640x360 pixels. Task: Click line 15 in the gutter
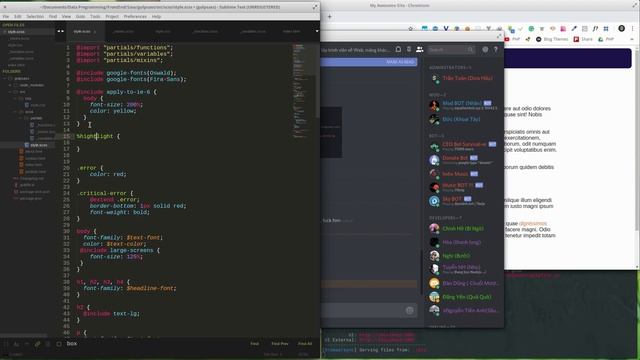pos(67,136)
